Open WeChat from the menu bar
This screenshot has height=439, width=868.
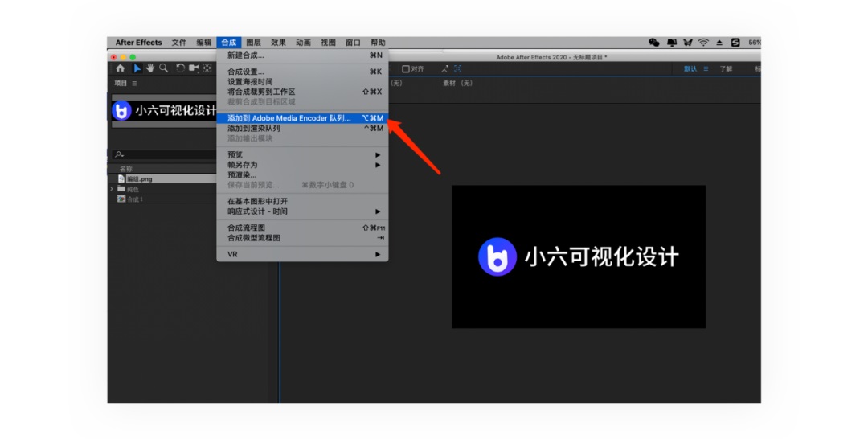(653, 42)
